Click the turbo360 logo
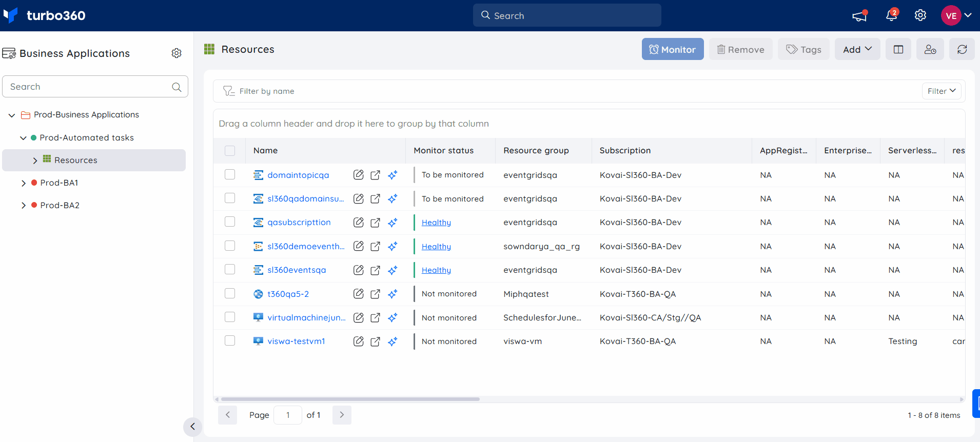The image size is (980, 442). (x=45, y=15)
